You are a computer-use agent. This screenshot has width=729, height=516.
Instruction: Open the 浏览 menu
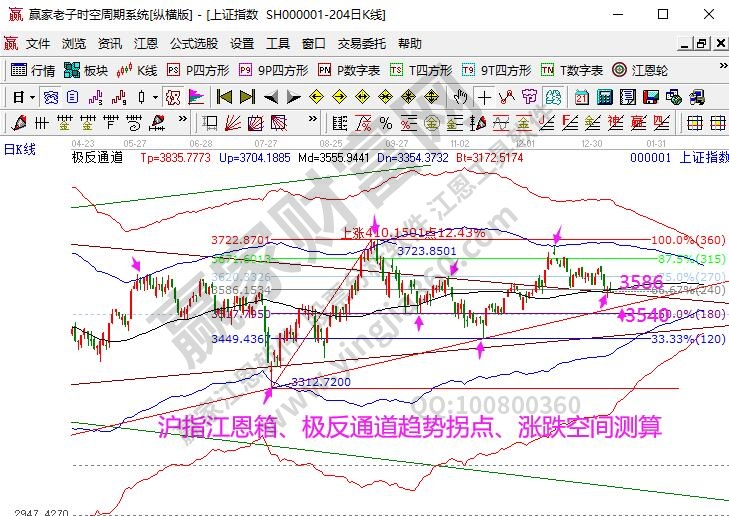[x=74, y=44]
